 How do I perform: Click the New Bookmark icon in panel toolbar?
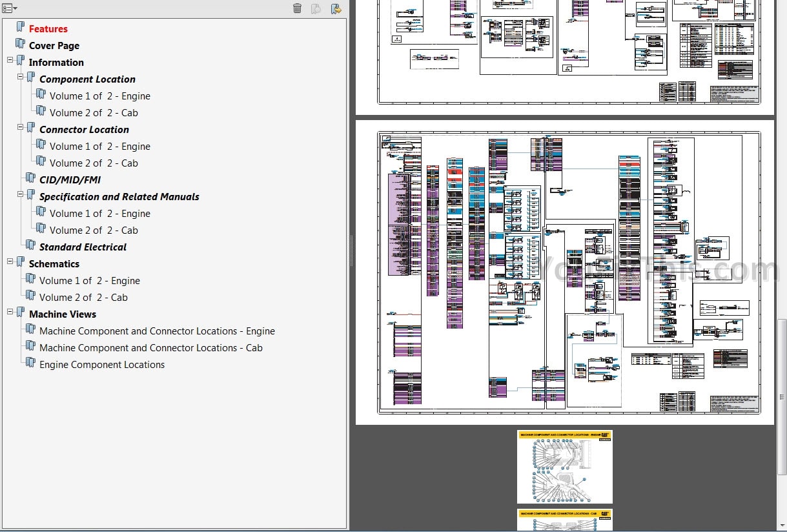316,8
